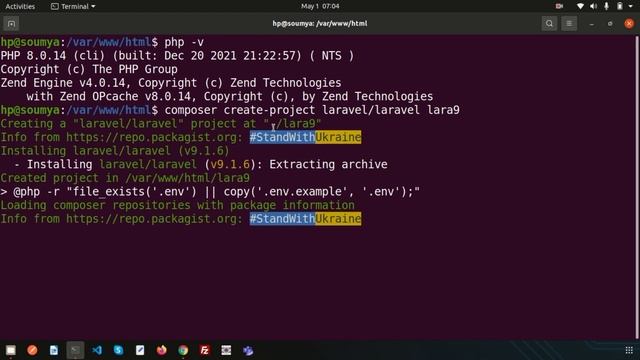
Task: Open the terminal search button
Action: click(x=549, y=24)
